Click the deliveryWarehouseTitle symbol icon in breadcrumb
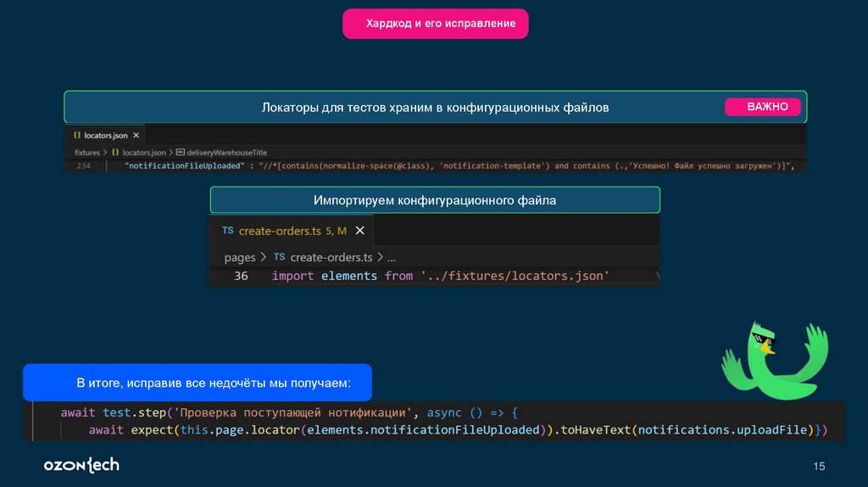The image size is (868, 487). [x=179, y=152]
